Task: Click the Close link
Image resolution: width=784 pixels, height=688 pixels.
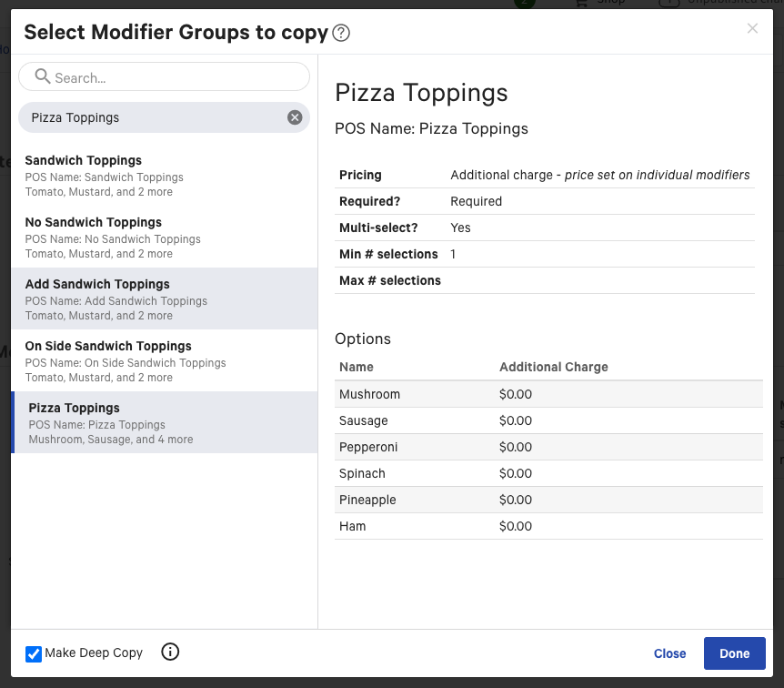Action: tap(669, 653)
